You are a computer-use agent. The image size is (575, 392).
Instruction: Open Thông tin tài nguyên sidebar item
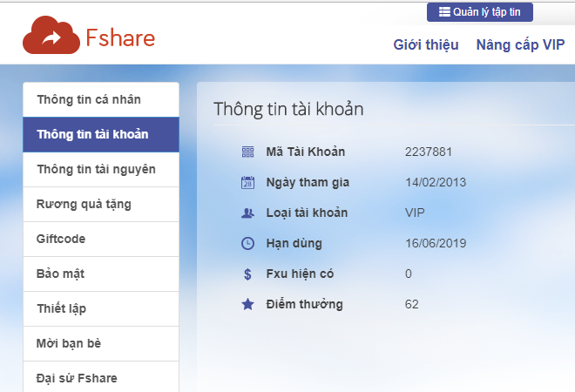click(x=101, y=169)
